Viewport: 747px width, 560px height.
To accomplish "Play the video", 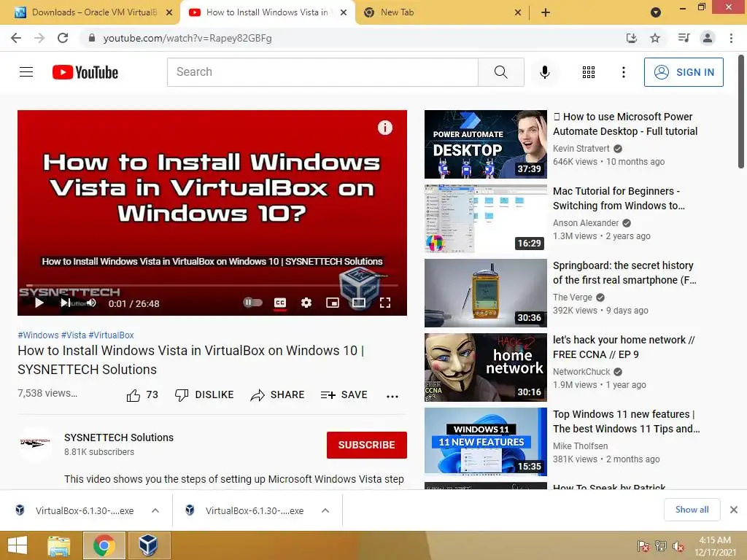I will [39, 303].
